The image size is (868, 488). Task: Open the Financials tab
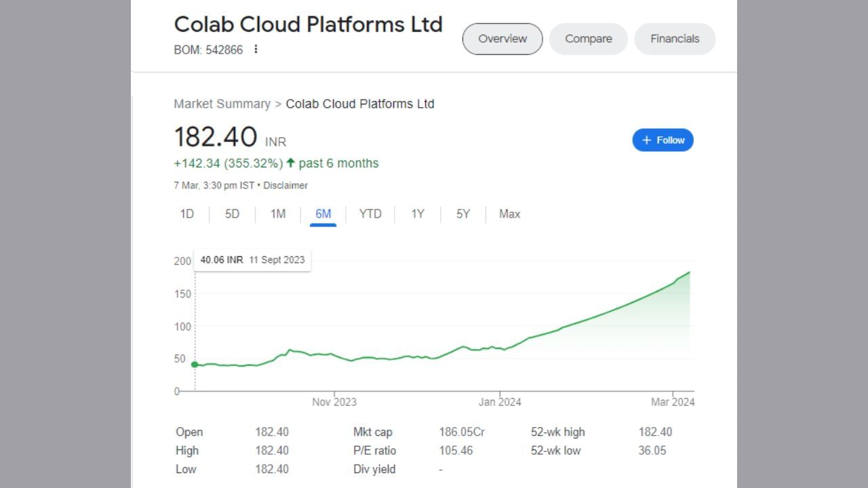(674, 39)
